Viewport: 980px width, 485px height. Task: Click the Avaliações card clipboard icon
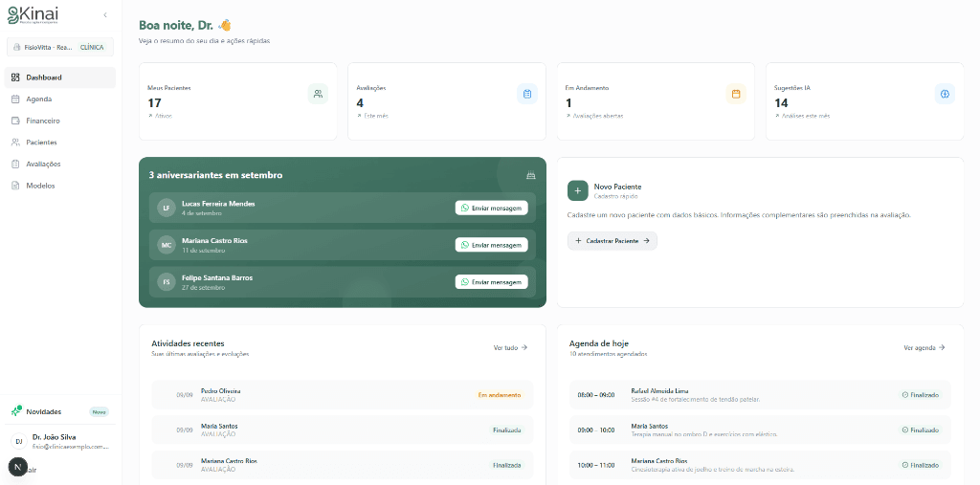coord(527,94)
